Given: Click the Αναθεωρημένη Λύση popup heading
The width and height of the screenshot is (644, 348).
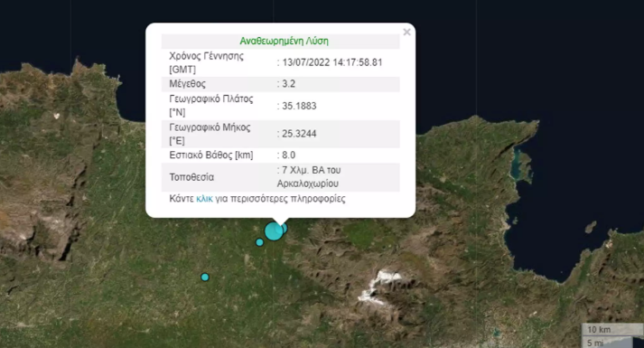Looking at the screenshot, I should click(x=284, y=41).
